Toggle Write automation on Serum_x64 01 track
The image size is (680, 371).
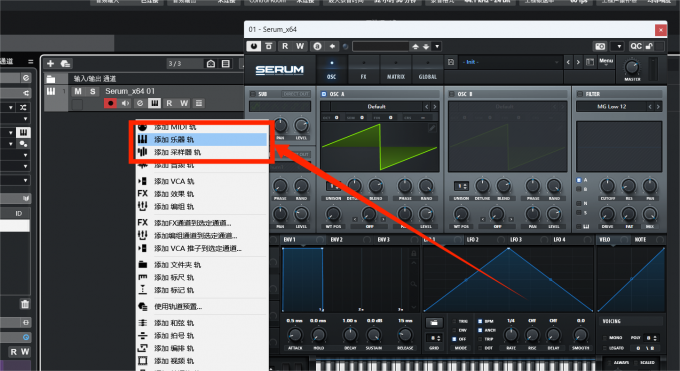click(x=184, y=103)
